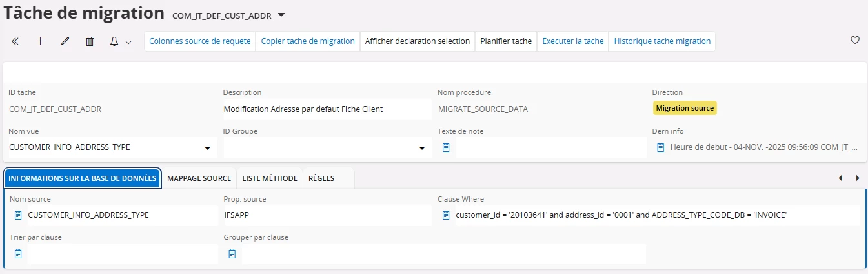Click the plus icon to add record
The height and width of the screenshot is (274, 868).
[x=40, y=41]
